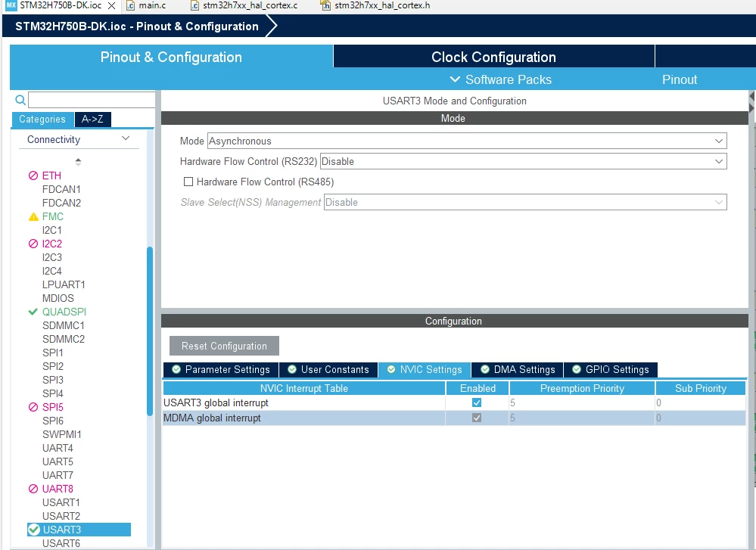Image resolution: width=756 pixels, height=550 pixels.
Task: Enable Hardware Flow Control (RS485) checkbox
Action: 188,182
